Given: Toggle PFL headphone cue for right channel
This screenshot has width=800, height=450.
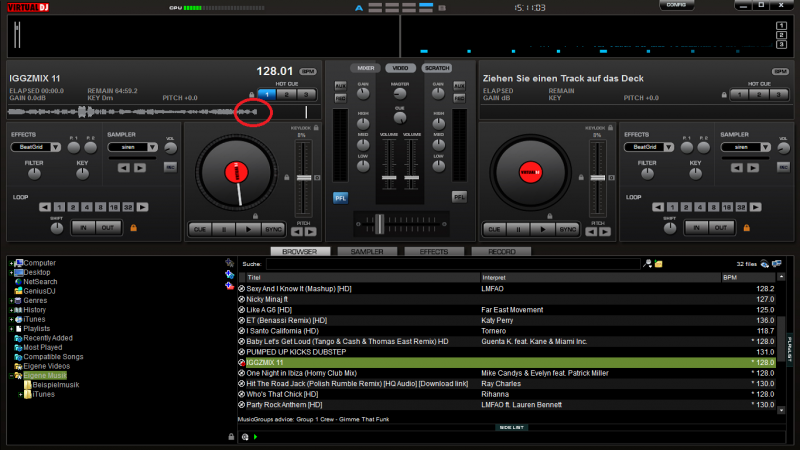Looking at the screenshot, I should coord(459,197).
